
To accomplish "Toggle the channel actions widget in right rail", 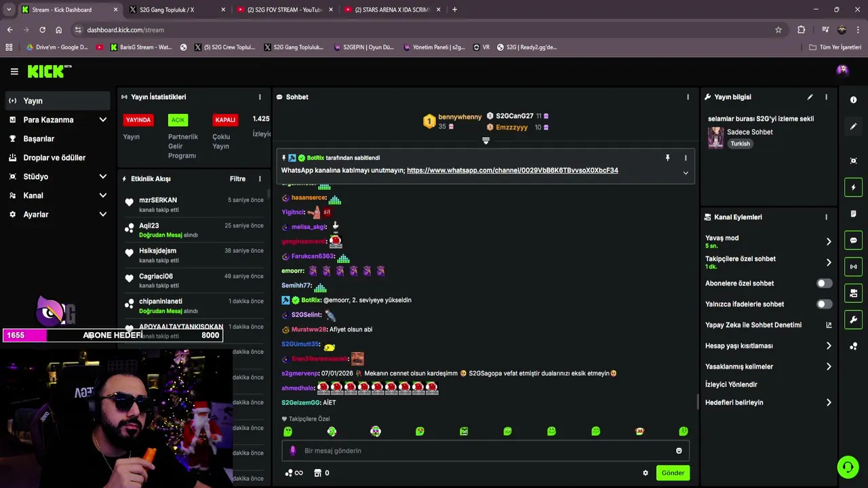I will click(853, 293).
